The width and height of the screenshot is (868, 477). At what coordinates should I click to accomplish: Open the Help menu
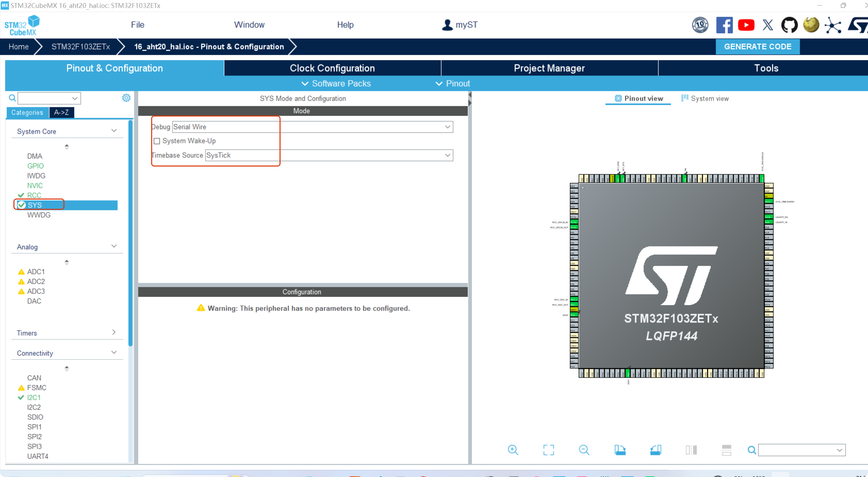click(x=345, y=25)
